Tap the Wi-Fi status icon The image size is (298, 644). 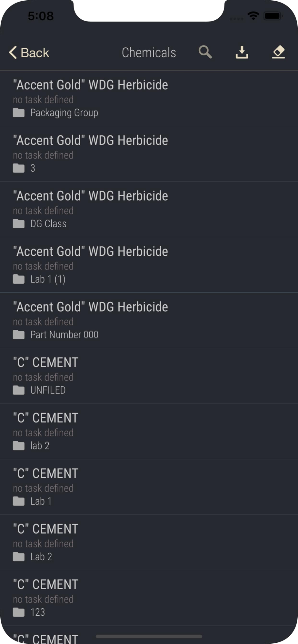[x=253, y=15]
